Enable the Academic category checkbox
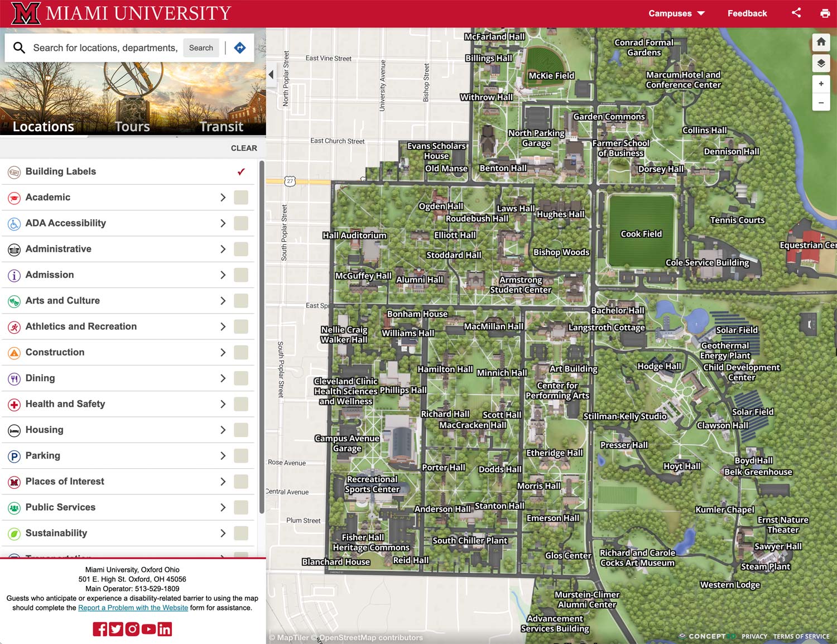837x644 pixels. point(241,197)
